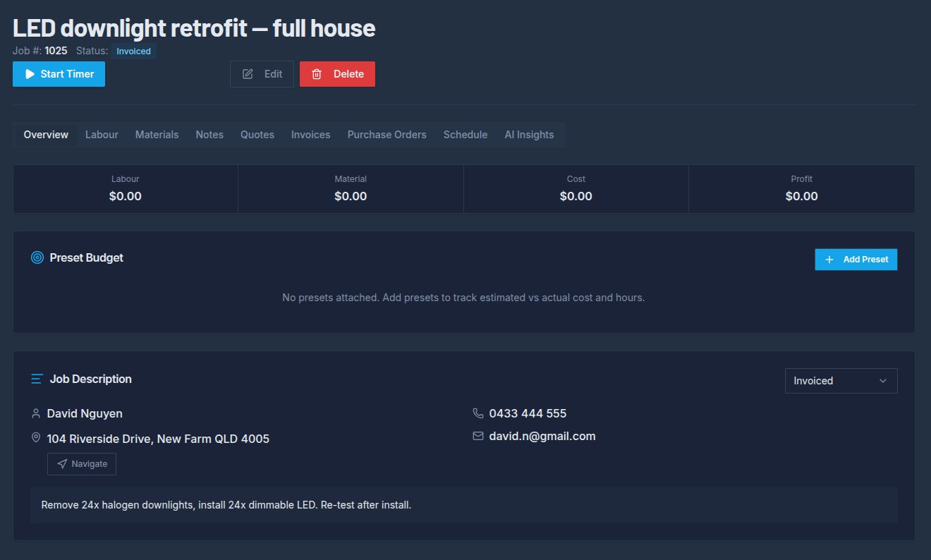
Task: Expand the status dropdown chevron arrow
Action: [883, 381]
